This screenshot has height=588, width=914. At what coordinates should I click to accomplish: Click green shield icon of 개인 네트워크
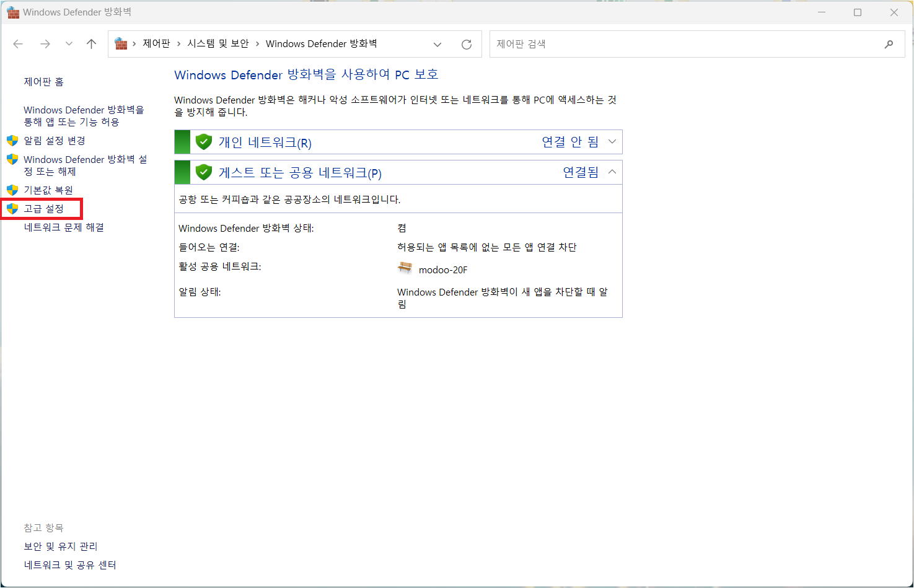click(204, 142)
